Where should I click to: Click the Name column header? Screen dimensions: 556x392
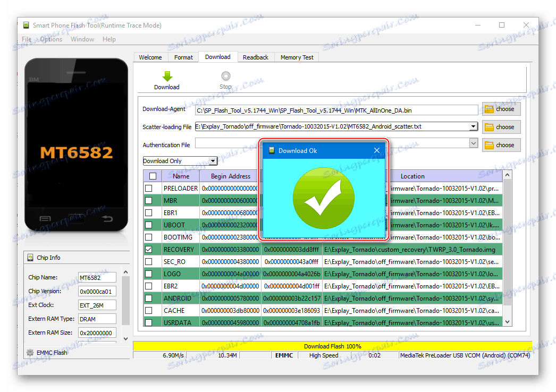pyautogui.click(x=181, y=176)
